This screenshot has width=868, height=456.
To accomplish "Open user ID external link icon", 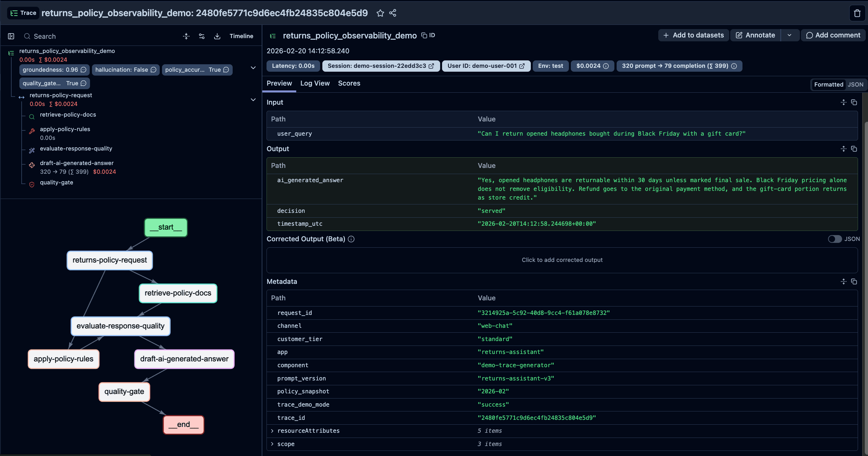I will click(x=522, y=66).
